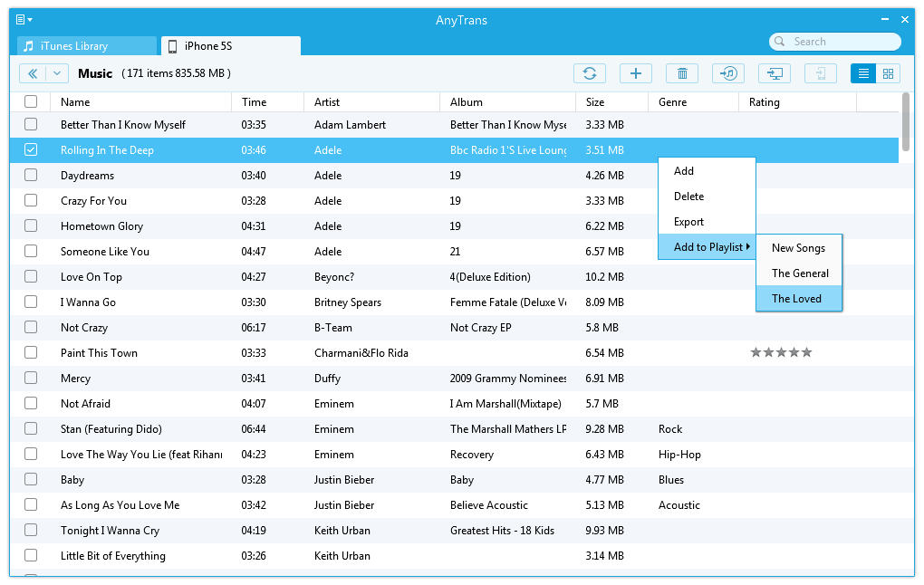This screenshot has width=924, height=585.
Task: Expand the Add to Playlist submenu
Action: [x=707, y=247]
